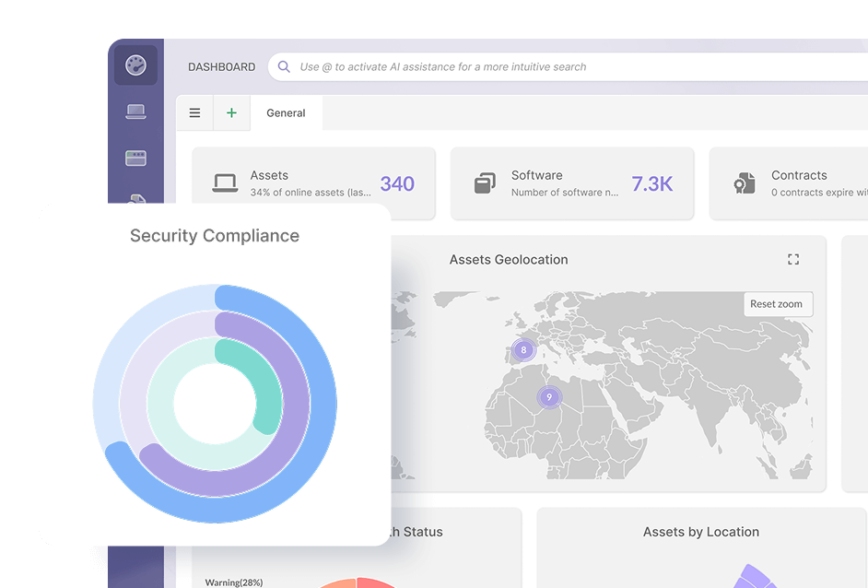The width and height of the screenshot is (868, 588).
Task: Switch to the General tab
Action: [x=286, y=113]
